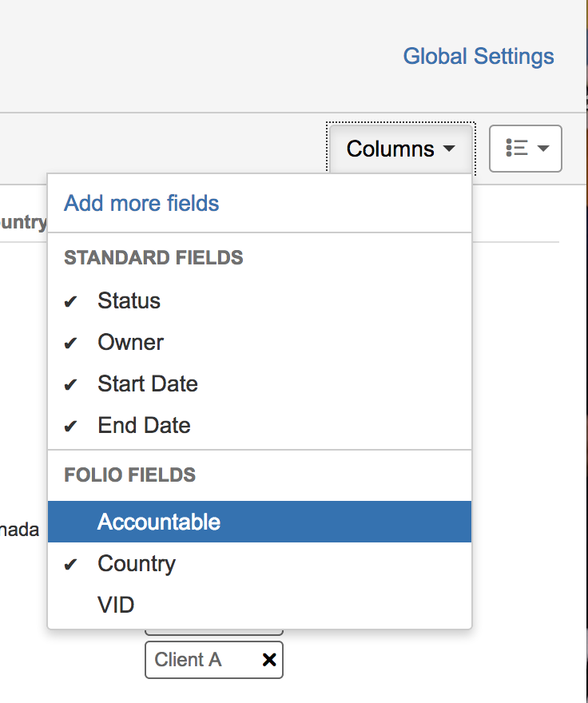Enable the VID column

coord(116,605)
